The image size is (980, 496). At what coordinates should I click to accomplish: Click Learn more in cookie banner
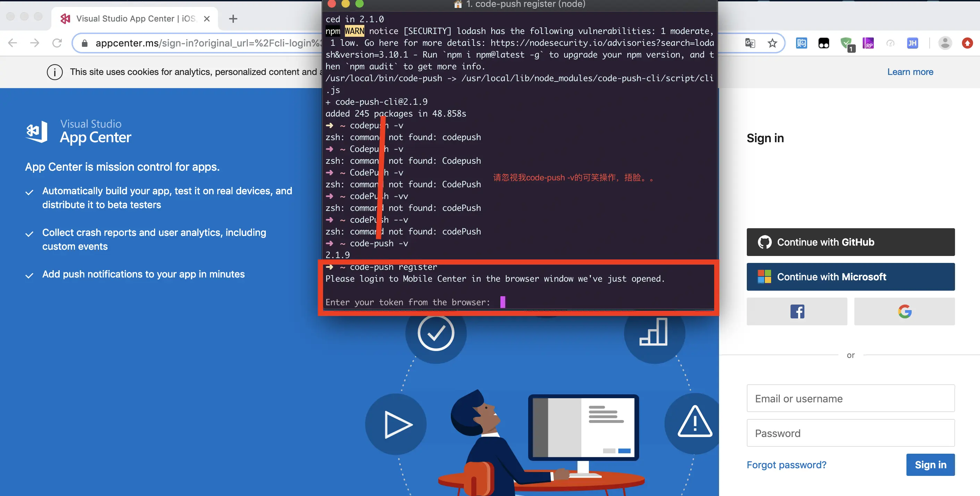[x=910, y=72]
